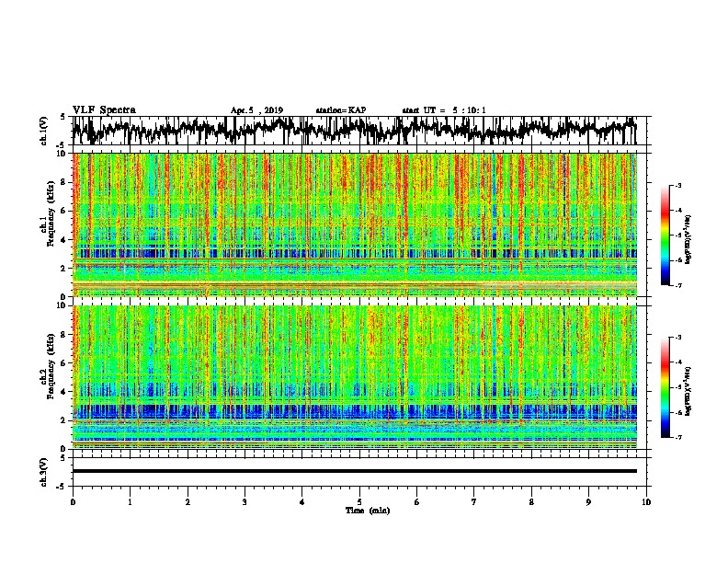Viewport: 728px width, 563px height.
Task: Click the "-3" value on ch.2 colorbar
Action: pyautogui.click(x=678, y=338)
